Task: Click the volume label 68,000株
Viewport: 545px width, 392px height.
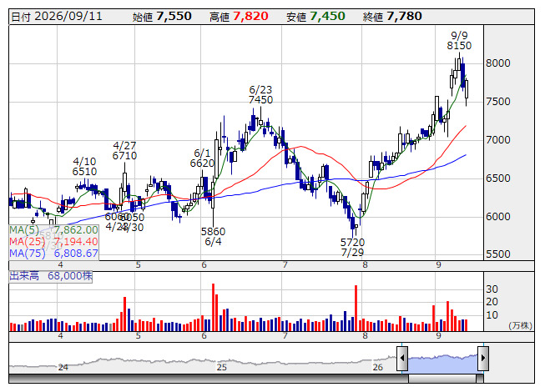Action: click(70, 276)
